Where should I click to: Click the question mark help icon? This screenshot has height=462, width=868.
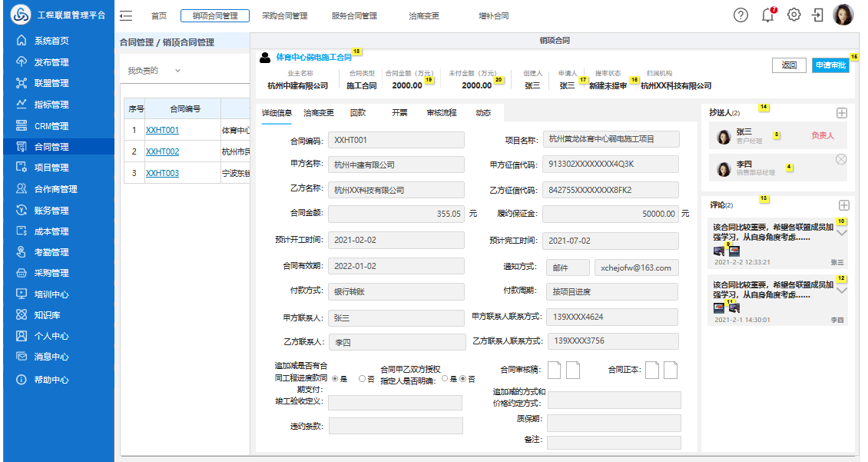[x=740, y=15]
